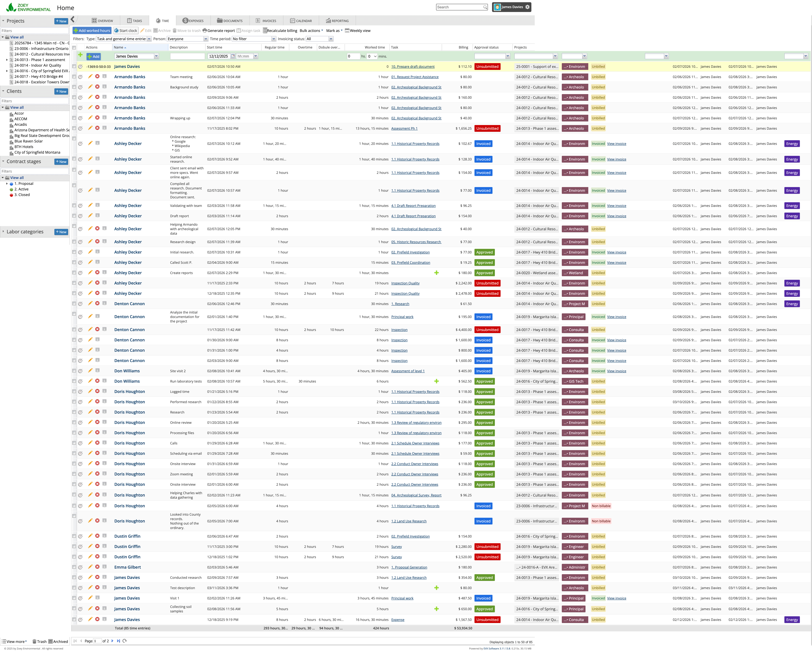Check the James Davies yellow row checkbox
The height and width of the screenshot is (651, 812).
coord(74,66)
